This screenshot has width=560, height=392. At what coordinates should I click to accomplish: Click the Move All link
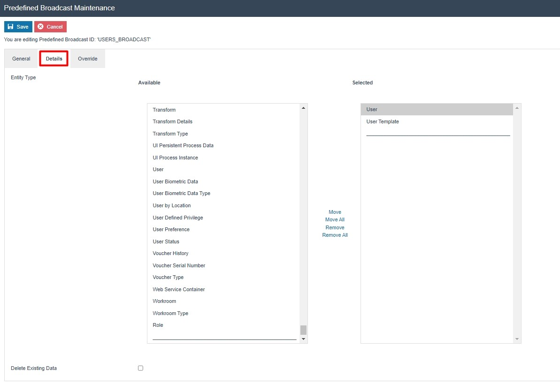334,219
